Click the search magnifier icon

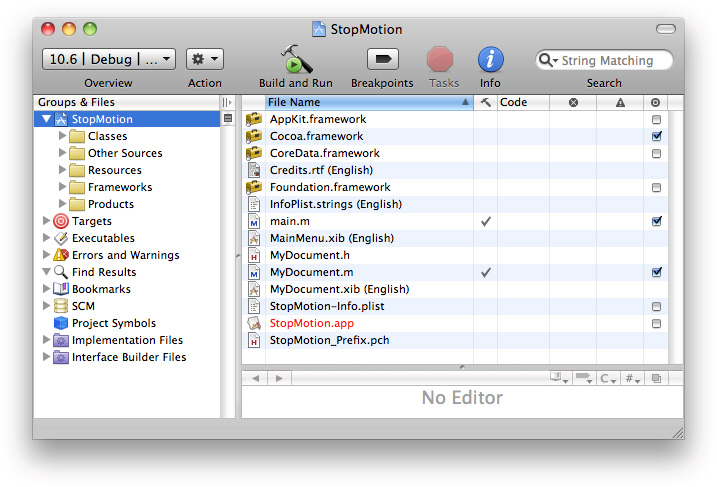tap(547, 60)
